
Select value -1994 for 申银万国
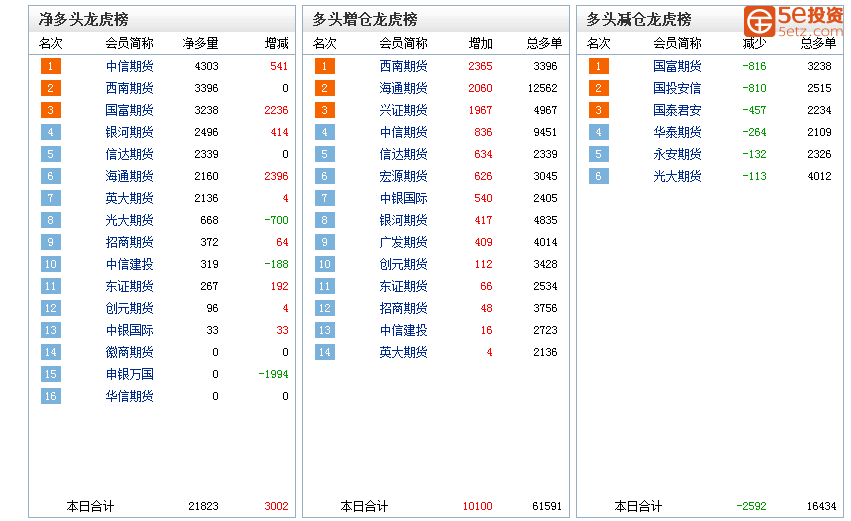click(x=274, y=374)
